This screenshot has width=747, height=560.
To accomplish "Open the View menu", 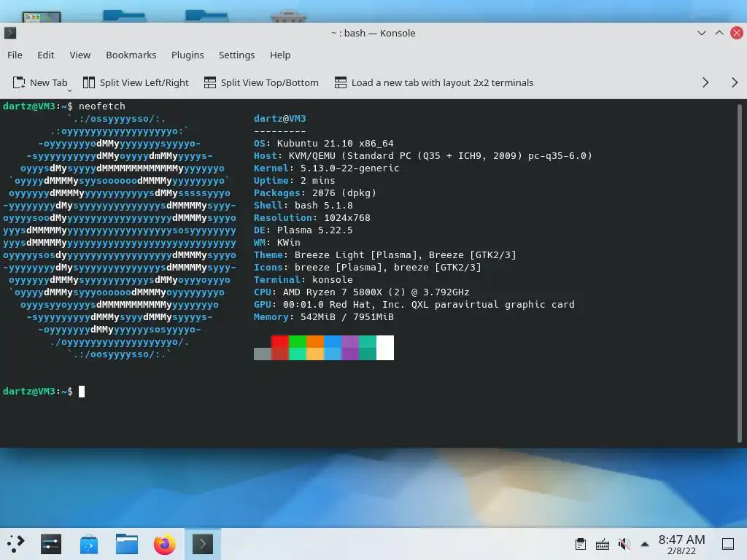I will [80, 55].
